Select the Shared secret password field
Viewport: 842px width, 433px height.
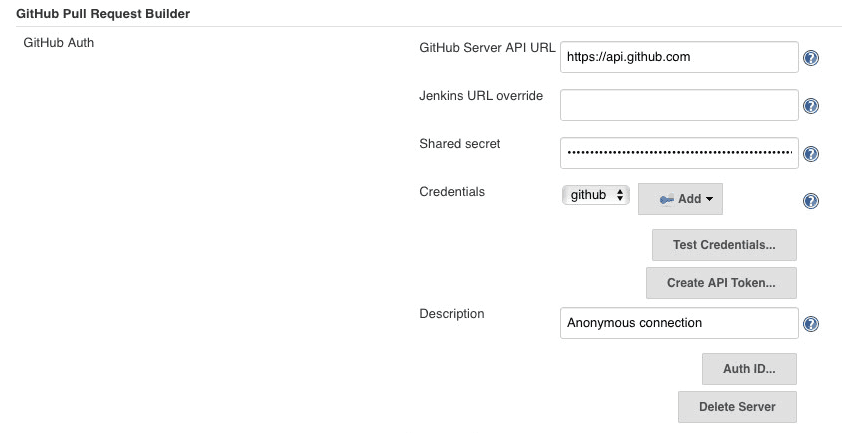tap(679, 153)
